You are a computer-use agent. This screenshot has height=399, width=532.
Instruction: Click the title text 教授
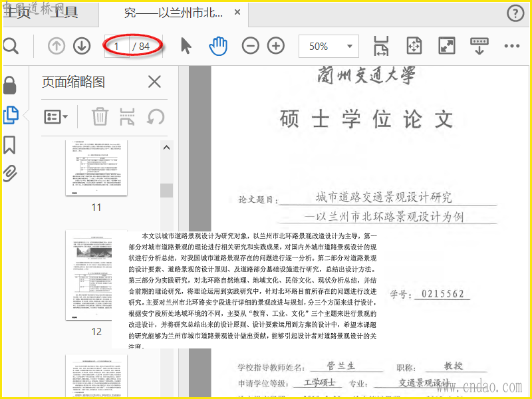(454, 366)
